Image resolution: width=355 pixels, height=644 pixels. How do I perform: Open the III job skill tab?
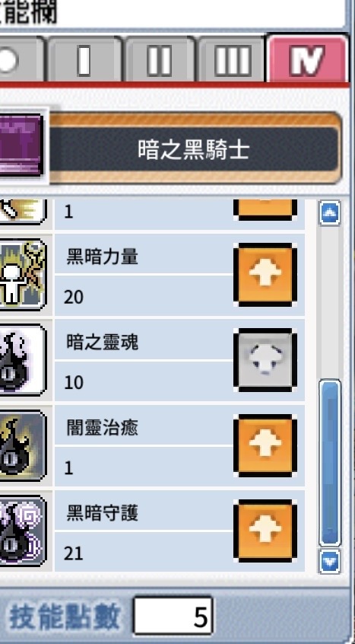coord(232,60)
